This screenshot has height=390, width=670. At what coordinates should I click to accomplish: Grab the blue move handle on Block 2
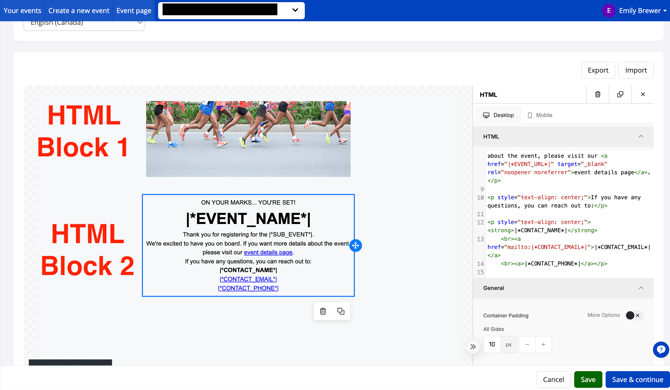tap(356, 246)
